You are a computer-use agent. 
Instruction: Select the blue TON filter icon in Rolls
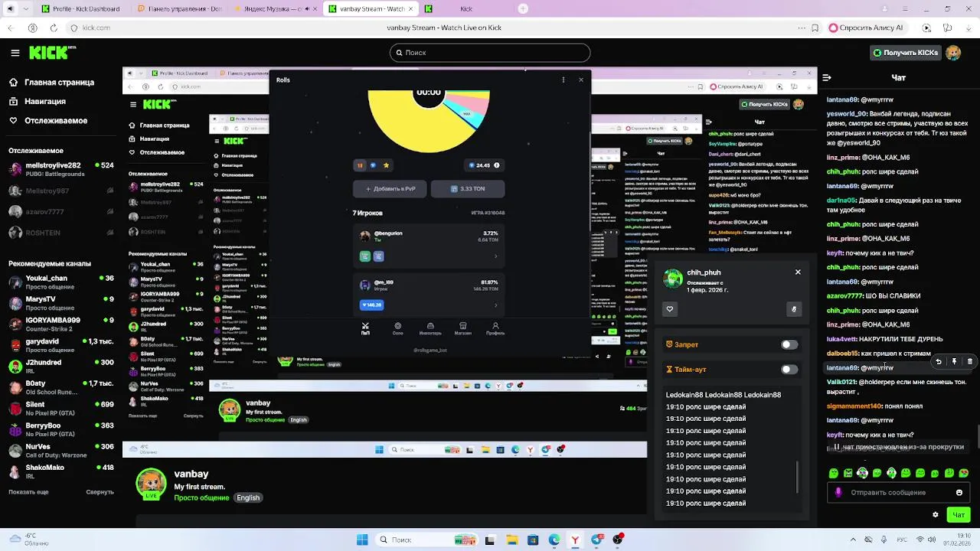pyautogui.click(x=373, y=165)
